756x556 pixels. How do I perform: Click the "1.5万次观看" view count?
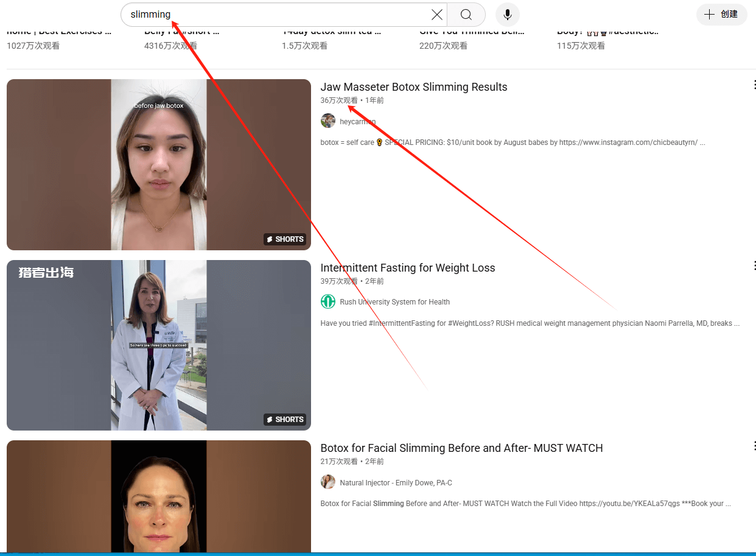click(x=305, y=46)
